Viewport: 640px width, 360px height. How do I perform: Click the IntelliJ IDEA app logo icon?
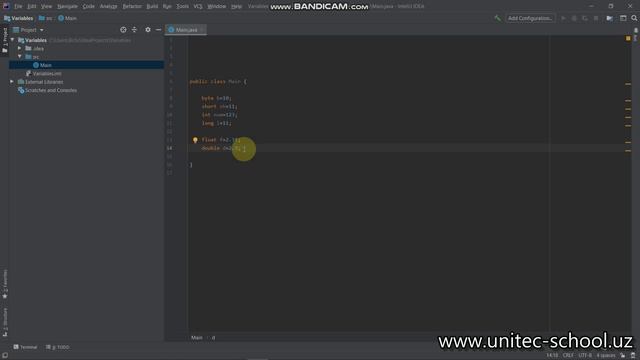pos(6,6)
